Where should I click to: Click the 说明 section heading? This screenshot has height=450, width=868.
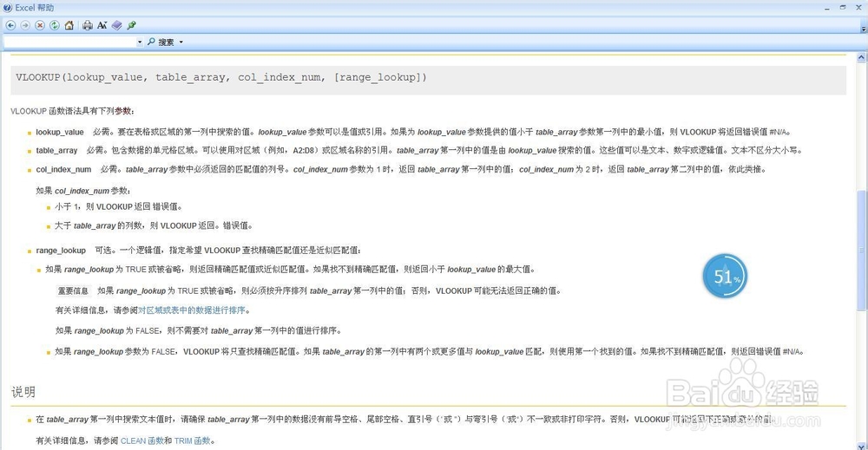click(23, 392)
